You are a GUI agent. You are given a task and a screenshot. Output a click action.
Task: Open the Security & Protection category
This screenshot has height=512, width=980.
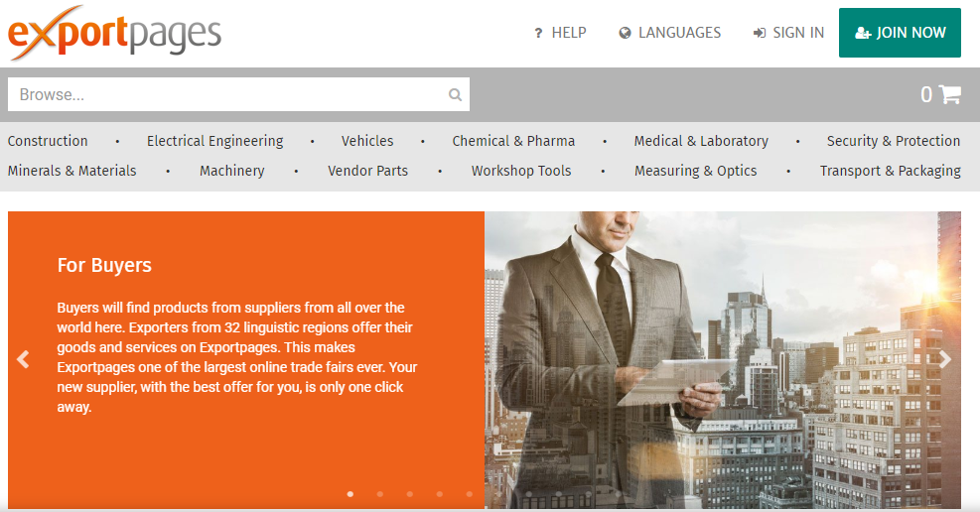point(894,141)
